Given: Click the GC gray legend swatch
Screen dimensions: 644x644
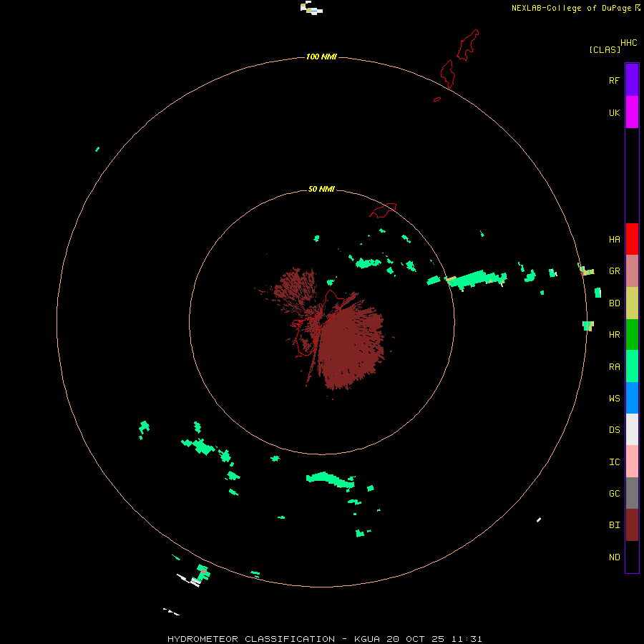Looking at the screenshot, I should pos(632,493).
